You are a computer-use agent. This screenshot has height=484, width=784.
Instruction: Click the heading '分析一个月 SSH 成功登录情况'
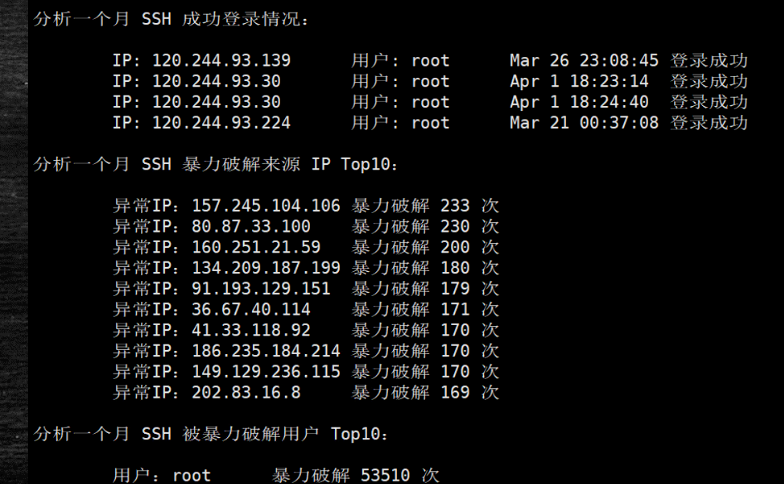pos(171,19)
